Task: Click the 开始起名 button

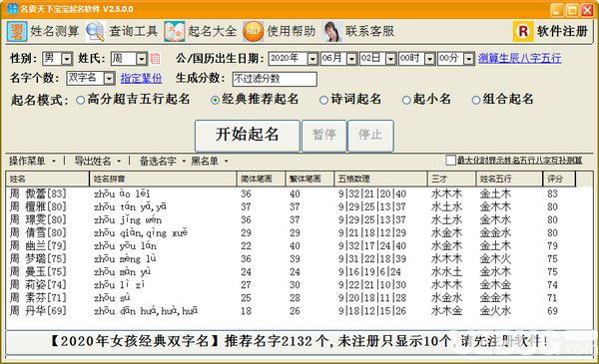Action: pyautogui.click(x=248, y=136)
